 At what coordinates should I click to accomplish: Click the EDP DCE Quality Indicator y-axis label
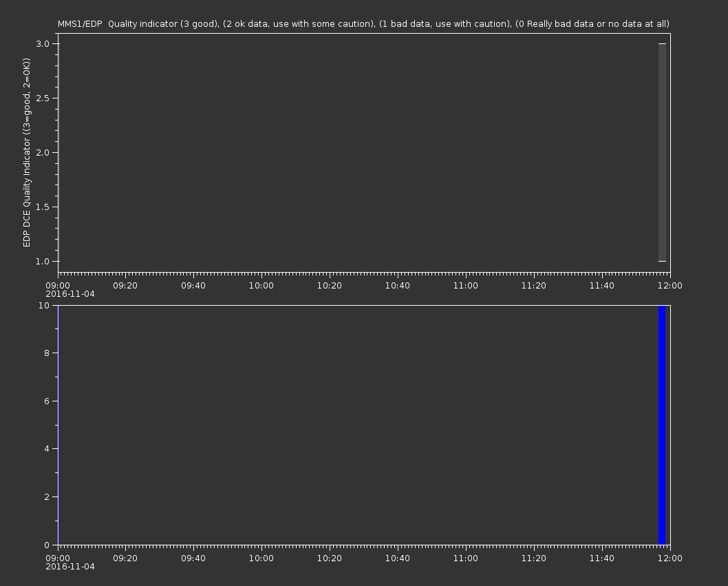coord(26,152)
